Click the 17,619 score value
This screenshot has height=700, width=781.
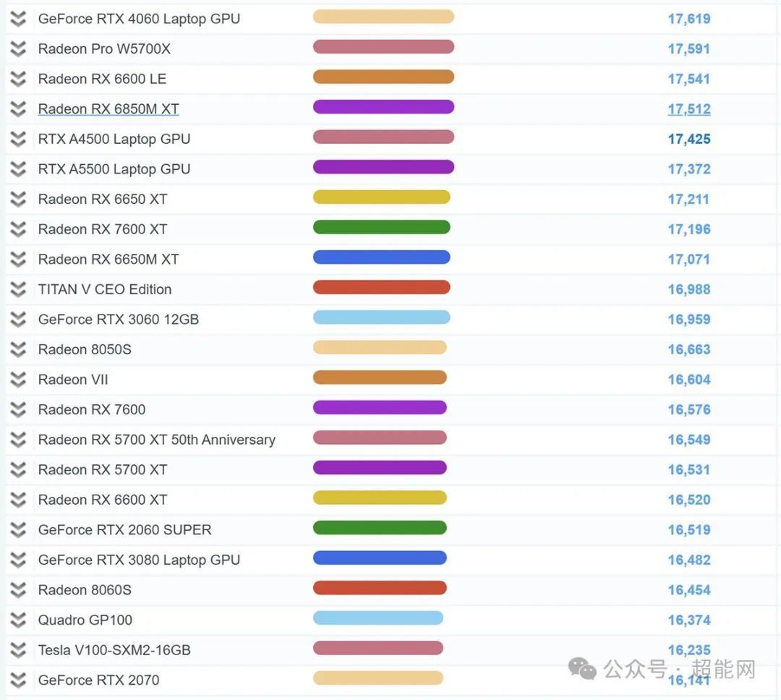tap(689, 19)
